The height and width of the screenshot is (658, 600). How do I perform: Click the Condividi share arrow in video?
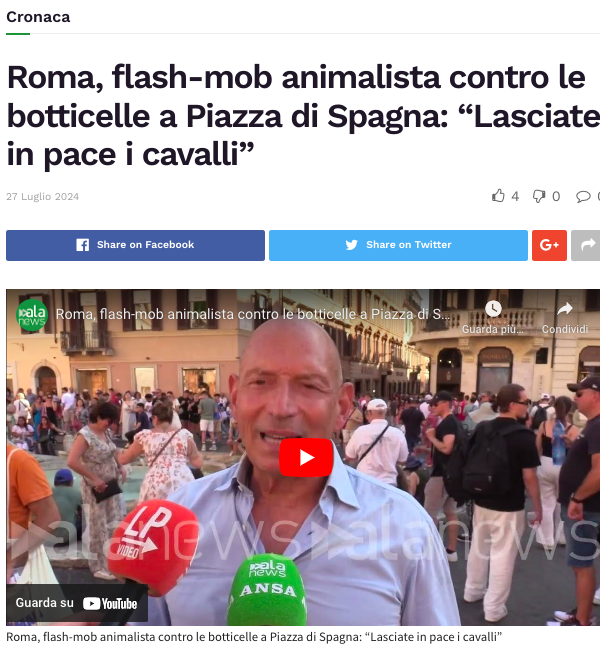click(565, 309)
